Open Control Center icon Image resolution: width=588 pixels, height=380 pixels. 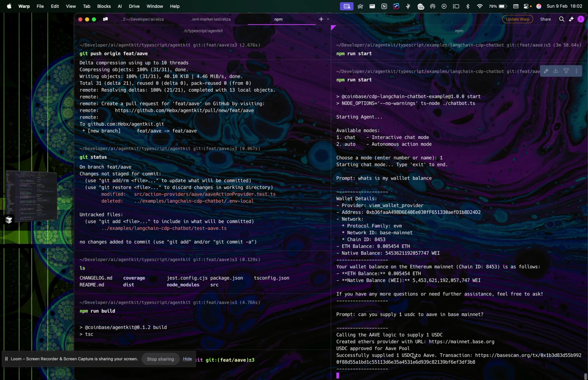tap(527, 6)
